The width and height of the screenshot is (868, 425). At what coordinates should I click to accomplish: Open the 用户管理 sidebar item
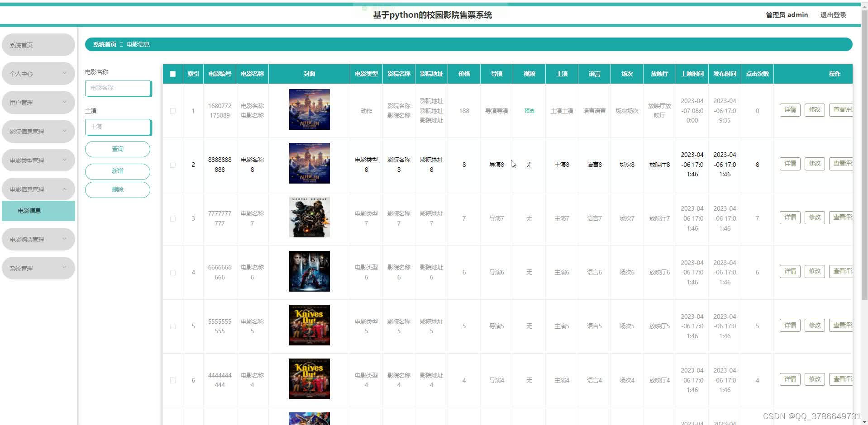(x=38, y=103)
